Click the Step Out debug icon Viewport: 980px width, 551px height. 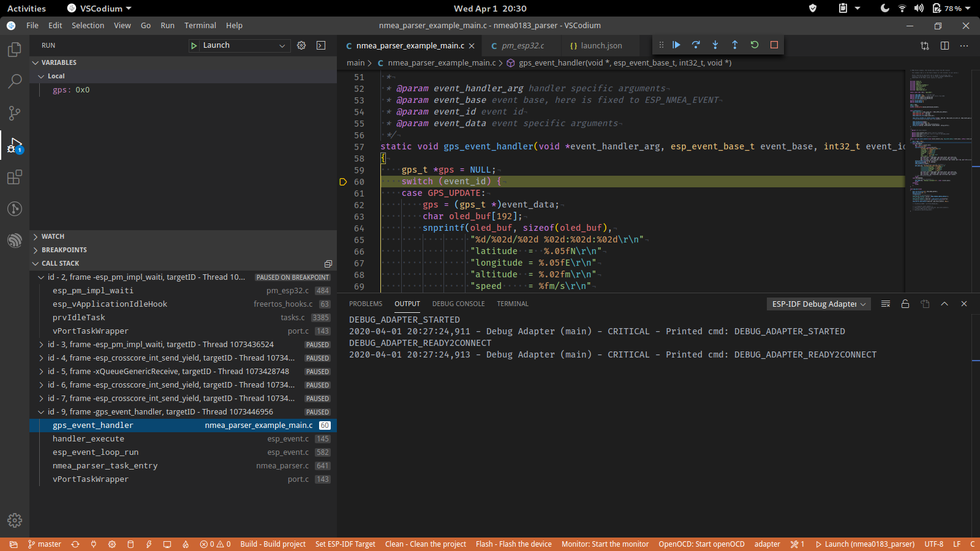(735, 45)
